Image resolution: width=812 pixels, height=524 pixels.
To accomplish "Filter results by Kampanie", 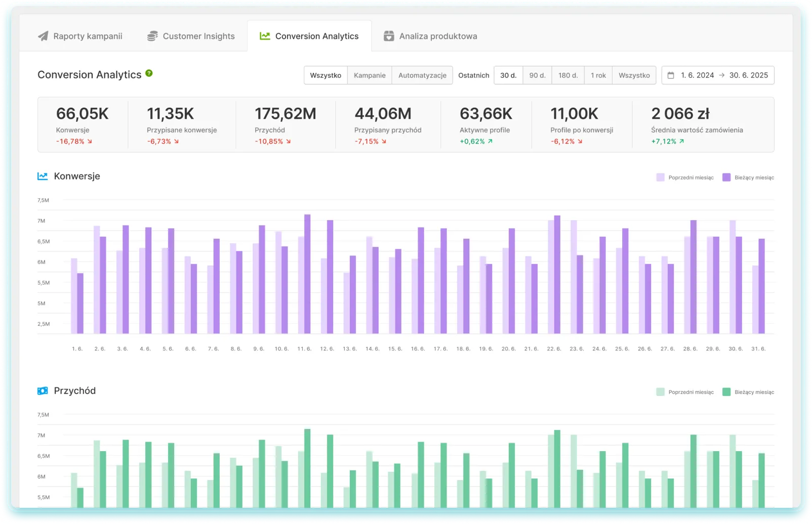I will (369, 75).
